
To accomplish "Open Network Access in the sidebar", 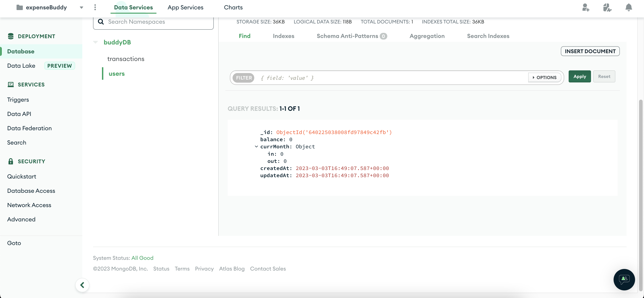I will pyautogui.click(x=29, y=205).
